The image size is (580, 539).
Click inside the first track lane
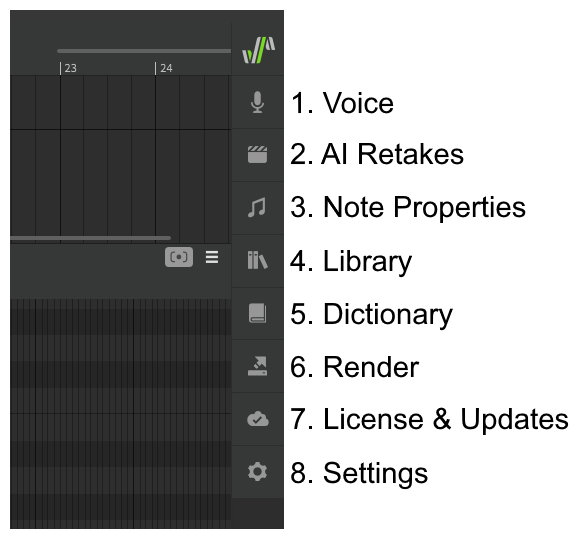(x=121, y=102)
